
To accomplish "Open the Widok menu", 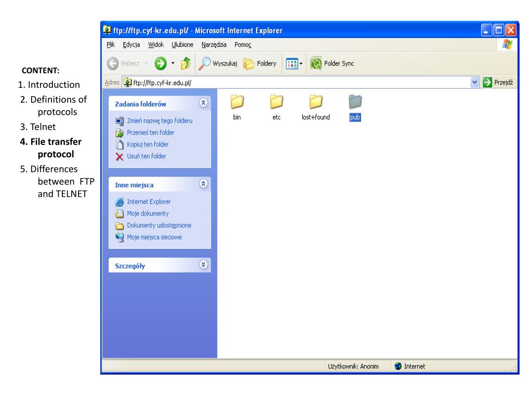I will coord(156,45).
